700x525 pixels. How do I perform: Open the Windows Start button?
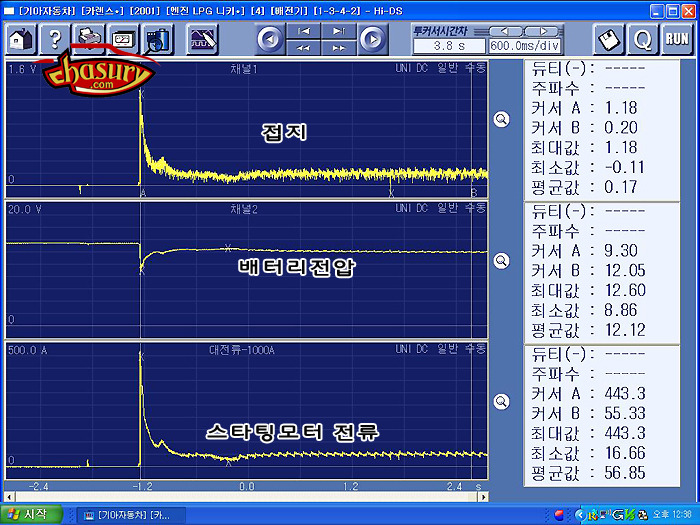[32, 514]
